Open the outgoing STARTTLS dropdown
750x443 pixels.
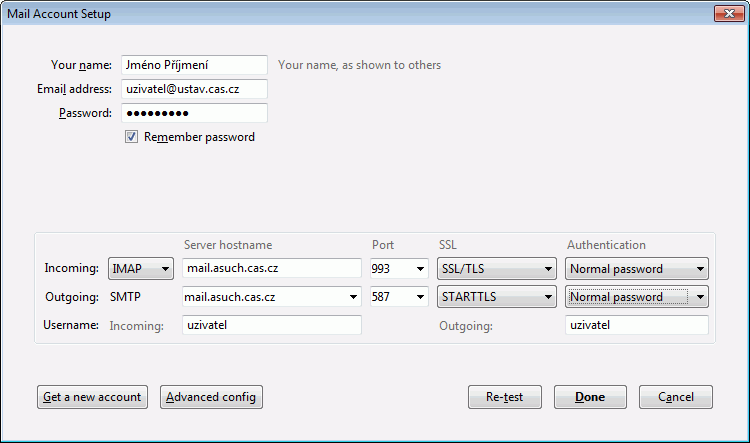[497, 297]
